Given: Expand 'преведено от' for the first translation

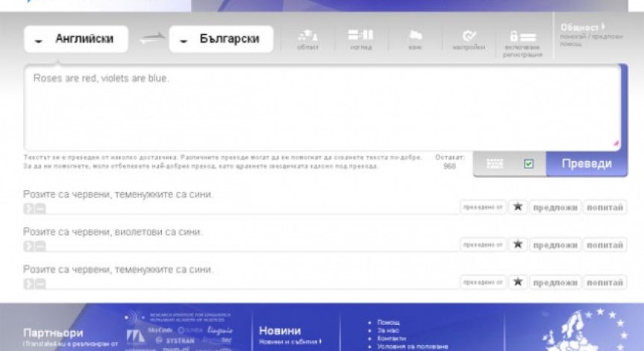Looking at the screenshot, I should 483,207.
